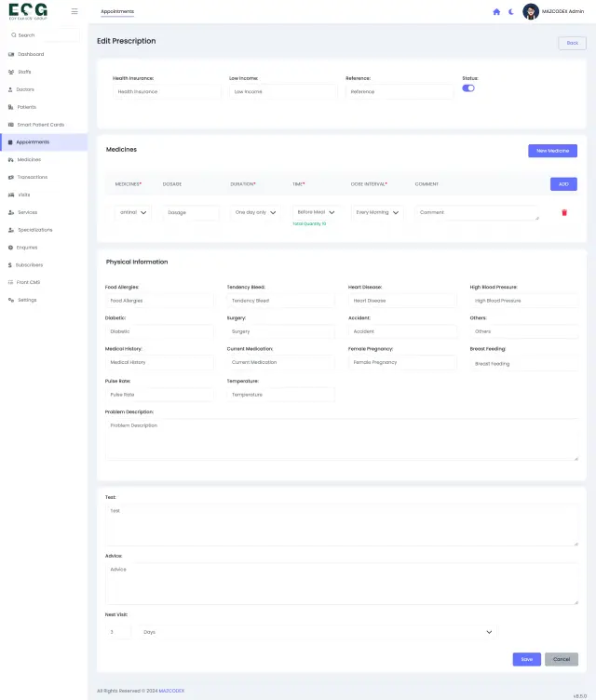Click the Pulse Rate input
Screen dimensions: 596x700
159,395
